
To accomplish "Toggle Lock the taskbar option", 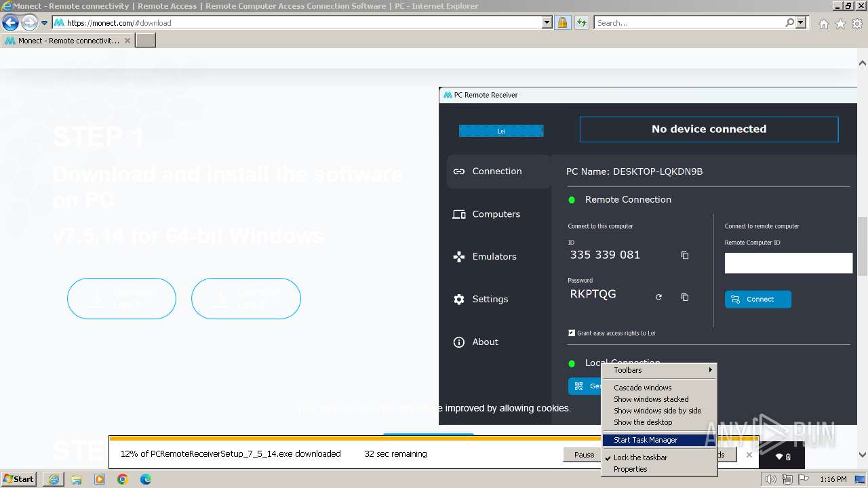I will [659, 457].
